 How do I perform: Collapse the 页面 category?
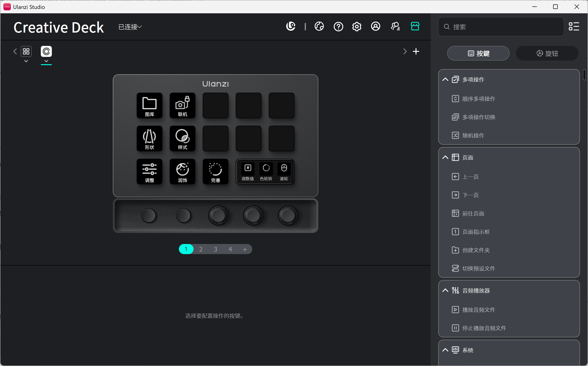[445, 157]
